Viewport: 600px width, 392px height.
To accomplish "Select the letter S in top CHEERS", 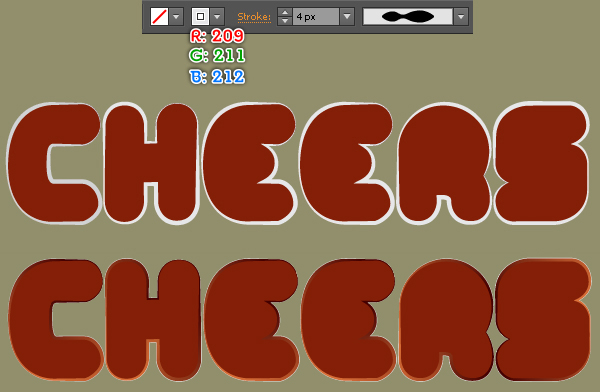I will [541, 163].
